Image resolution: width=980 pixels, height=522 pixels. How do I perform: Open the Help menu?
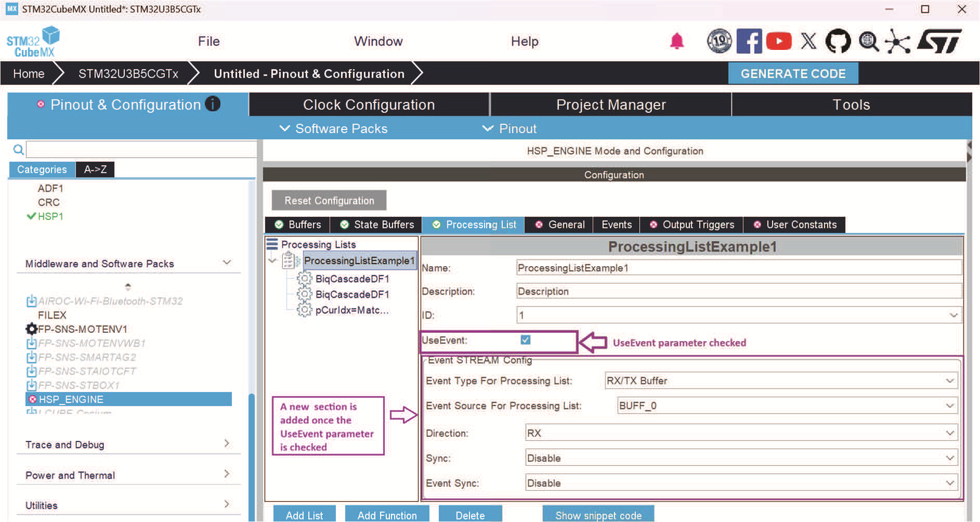pyautogui.click(x=525, y=41)
